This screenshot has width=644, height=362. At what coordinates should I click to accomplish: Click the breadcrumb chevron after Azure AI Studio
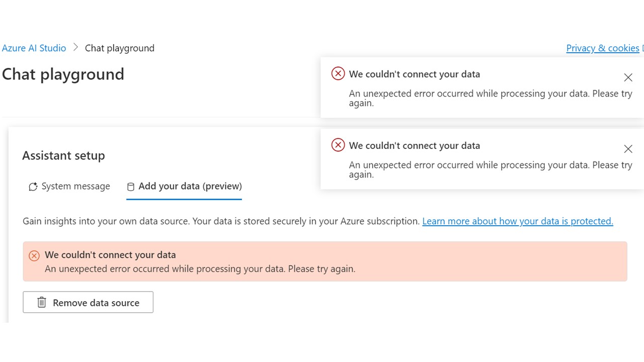coord(76,47)
